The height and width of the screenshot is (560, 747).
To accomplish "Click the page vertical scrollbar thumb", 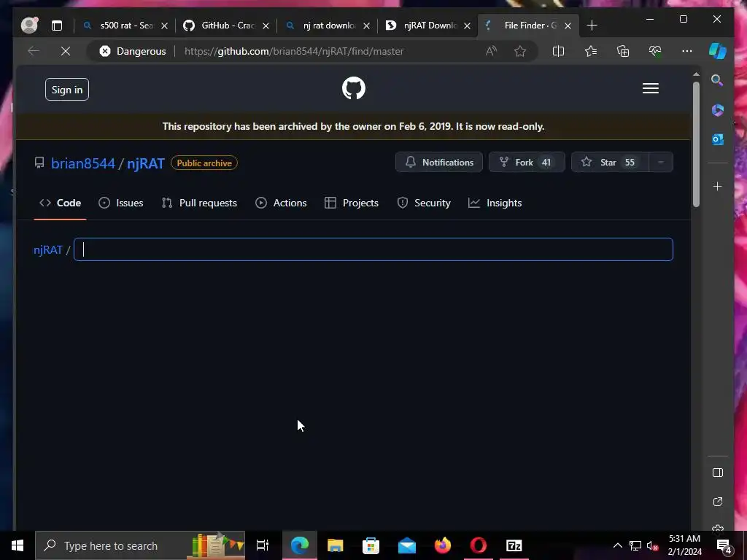I will (696, 144).
